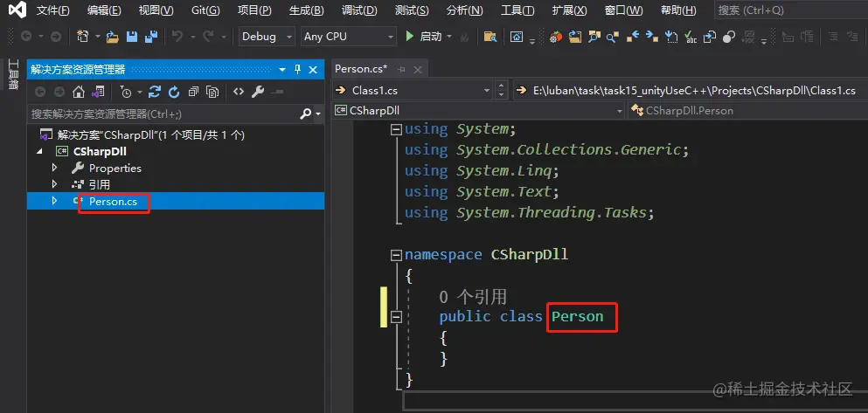Click the find in files folder icon
The width and height of the screenshot is (868, 413).
click(490, 37)
